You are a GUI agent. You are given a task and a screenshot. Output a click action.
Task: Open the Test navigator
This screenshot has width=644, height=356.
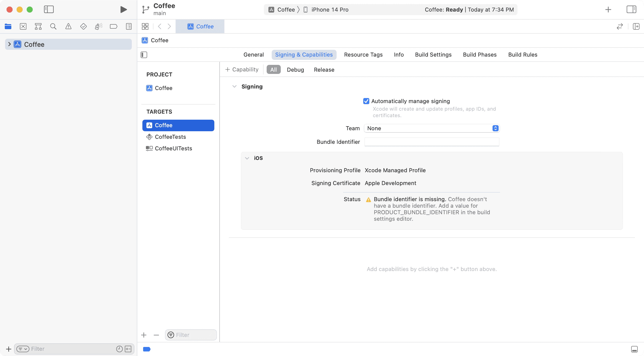pyautogui.click(x=83, y=26)
